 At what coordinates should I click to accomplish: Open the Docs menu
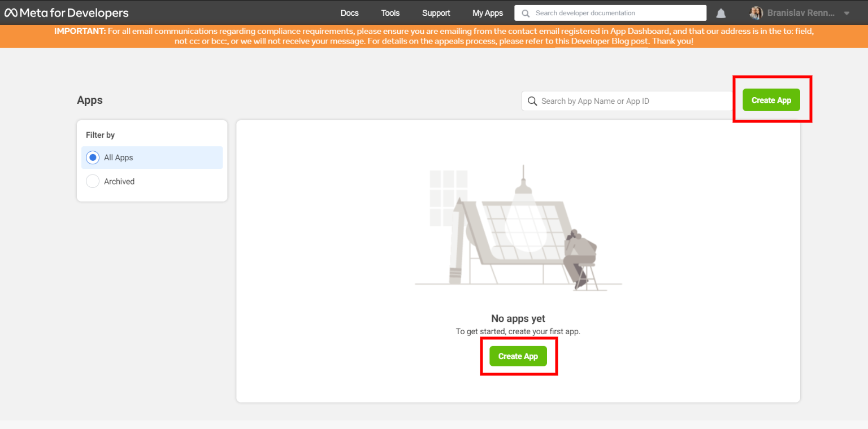coord(349,13)
